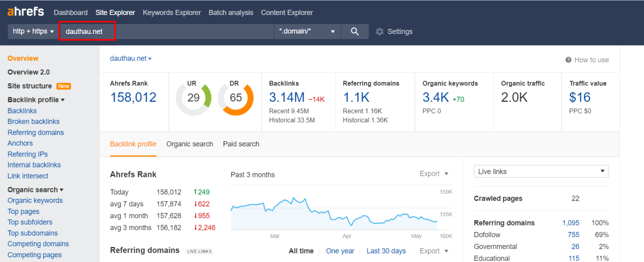Viewport: 644px width, 262px height.
Task: Click the Past 3 months label
Action: click(x=252, y=175)
